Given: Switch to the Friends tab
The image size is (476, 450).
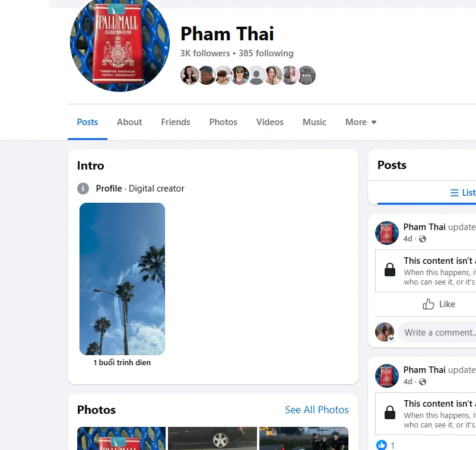Looking at the screenshot, I should [x=176, y=122].
